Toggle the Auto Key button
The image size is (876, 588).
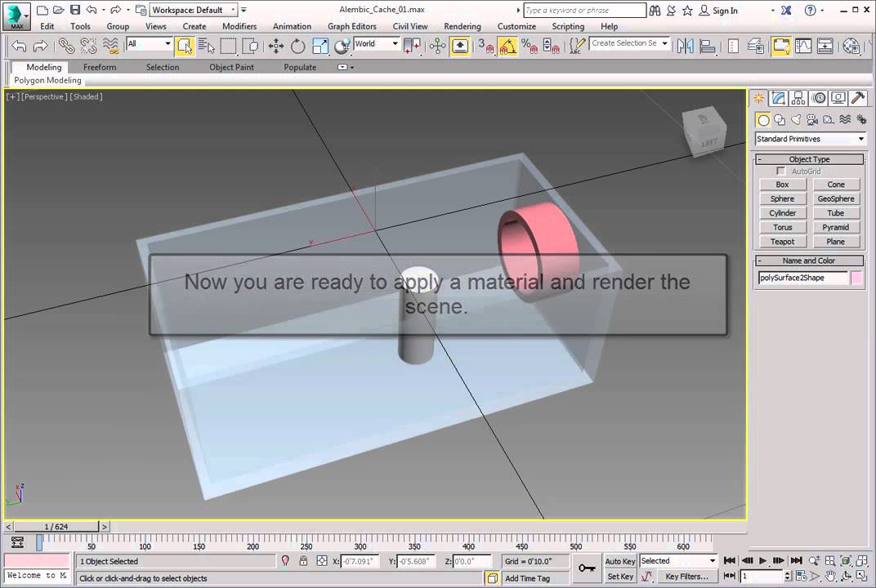pos(620,561)
